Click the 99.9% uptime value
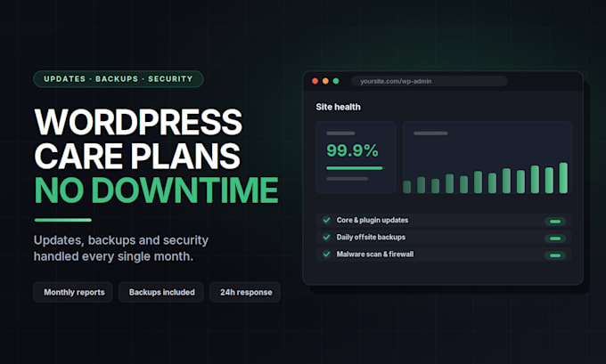The width and height of the screenshot is (606, 364). pos(352,150)
